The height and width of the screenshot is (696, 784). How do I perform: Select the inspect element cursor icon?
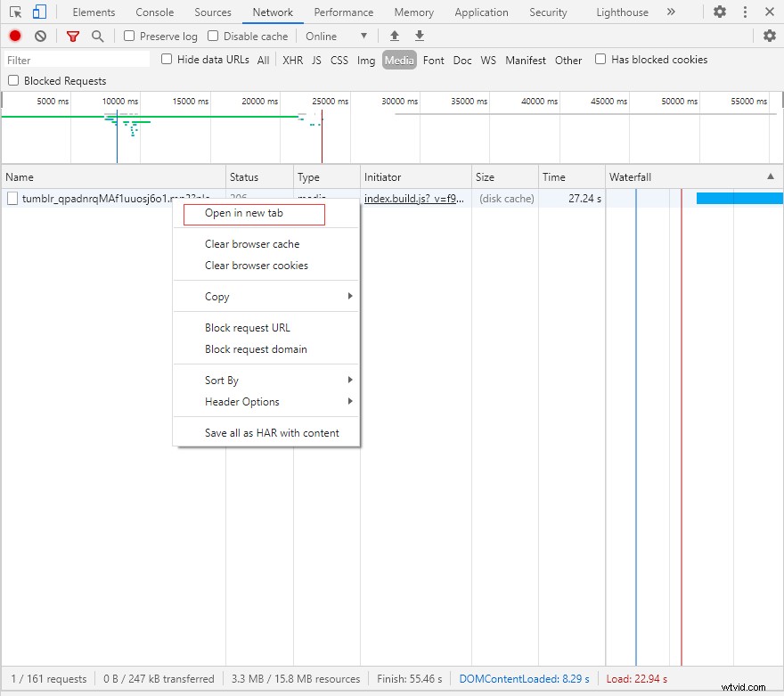15,12
